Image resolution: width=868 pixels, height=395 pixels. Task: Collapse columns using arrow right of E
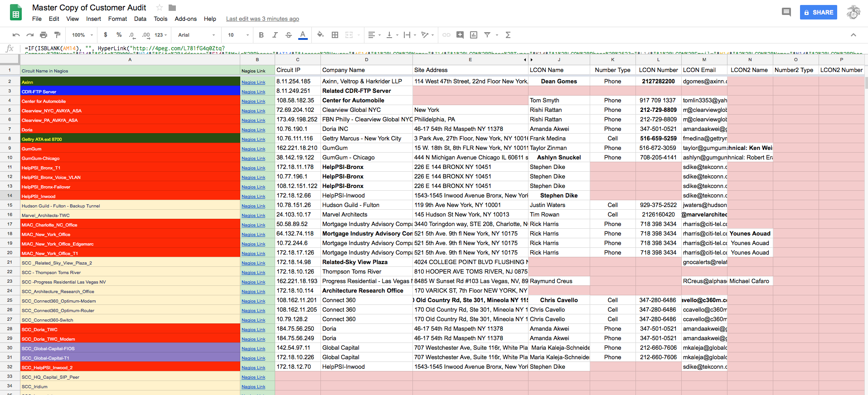525,60
